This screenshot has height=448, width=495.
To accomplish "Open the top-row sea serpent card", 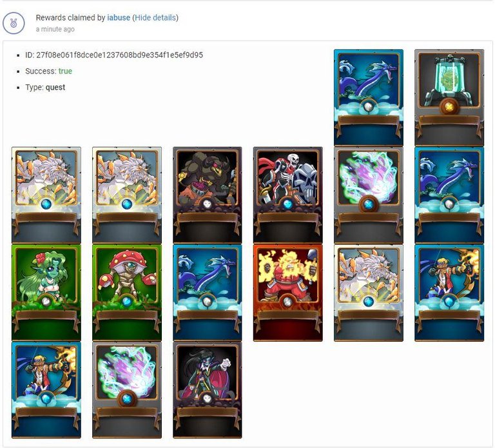I will coord(369,97).
